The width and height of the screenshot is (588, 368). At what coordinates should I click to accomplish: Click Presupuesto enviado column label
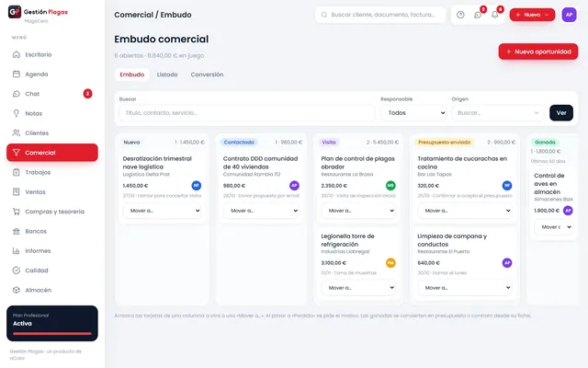coord(445,143)
